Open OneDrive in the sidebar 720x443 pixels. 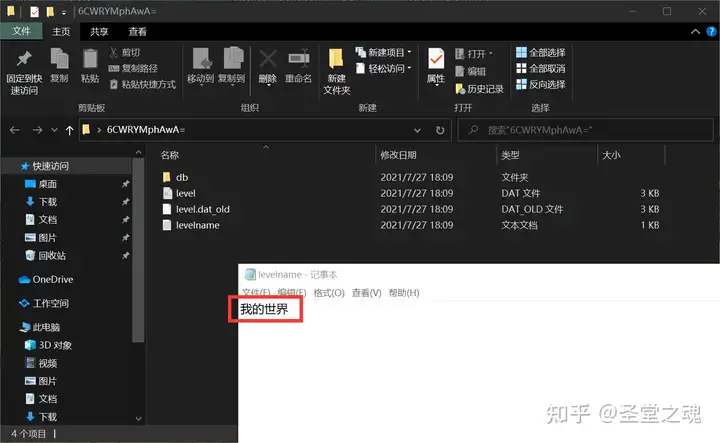pos(52,280)
